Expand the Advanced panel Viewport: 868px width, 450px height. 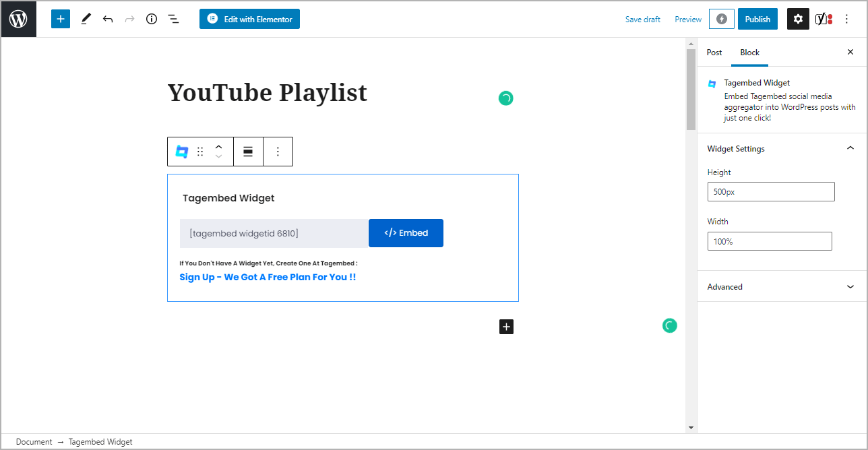(782, 287)
